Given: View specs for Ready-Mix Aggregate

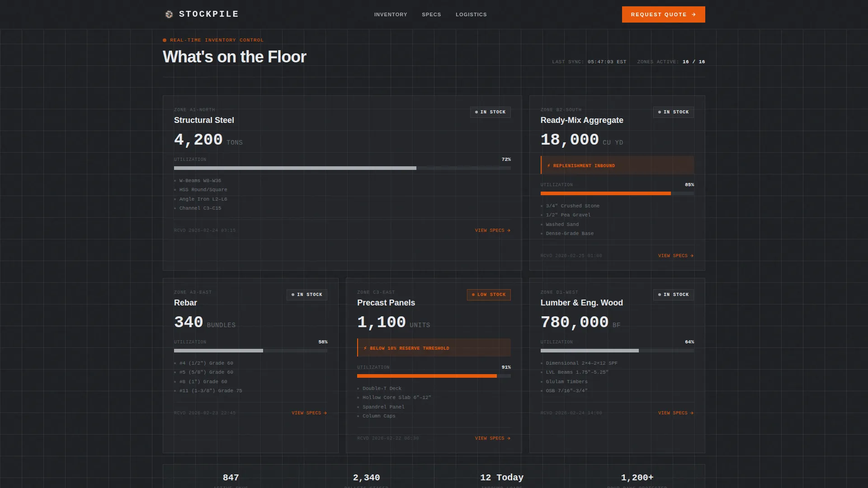Looking at the screenshot, I should coord(676,256).
